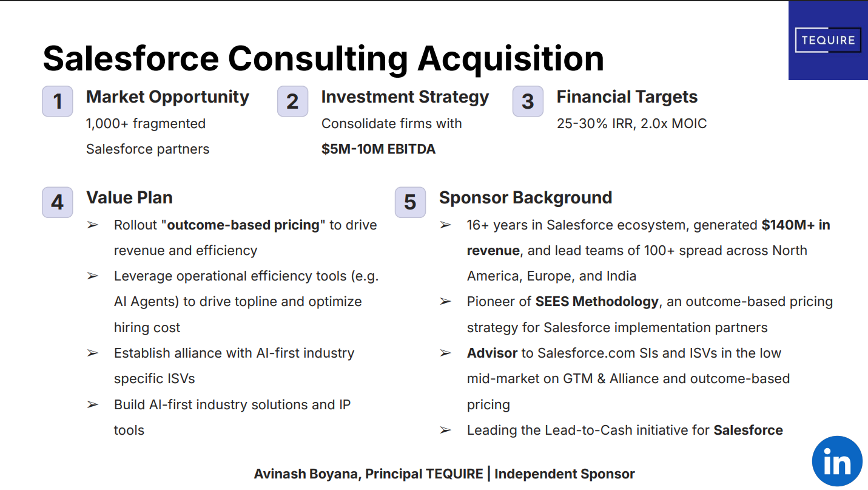The image size is (868, 490).
Task: Click the arrow bullet before "Pioneer of"
Action: (x=445, y=302)
